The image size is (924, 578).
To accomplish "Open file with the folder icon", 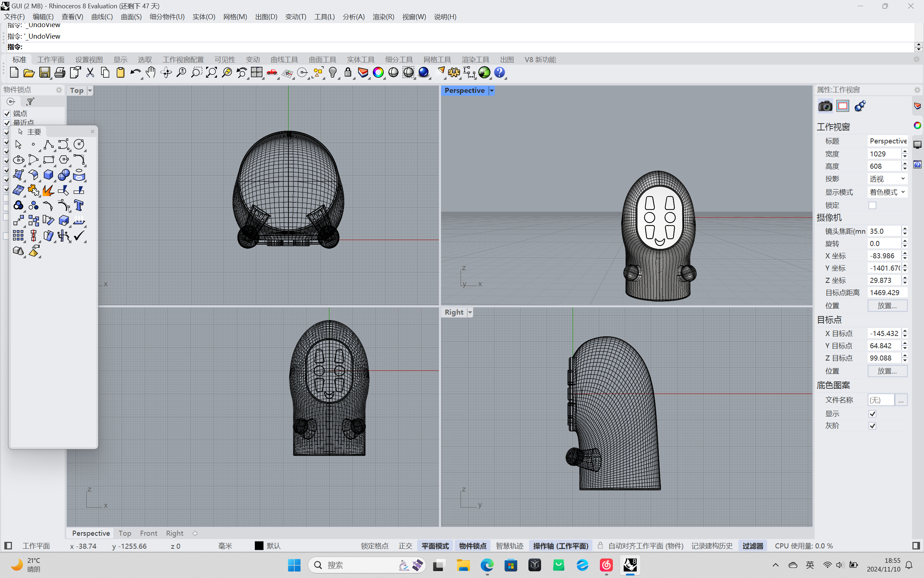I will pos(29,72).
